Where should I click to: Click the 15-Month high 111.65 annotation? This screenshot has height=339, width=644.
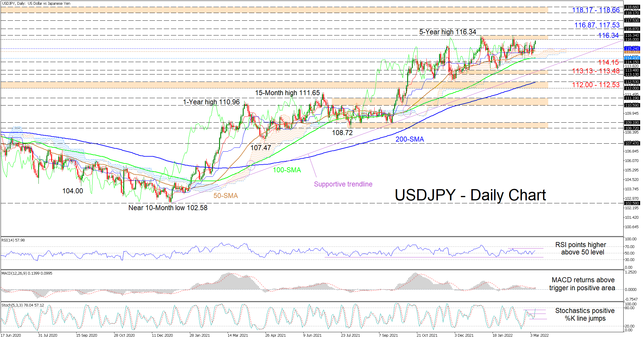coord(287,93)
